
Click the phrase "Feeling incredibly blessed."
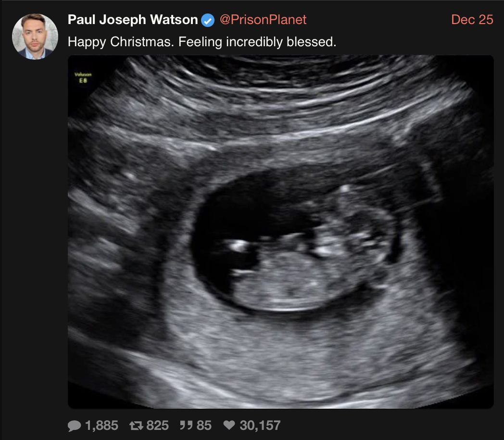[257, 42]
